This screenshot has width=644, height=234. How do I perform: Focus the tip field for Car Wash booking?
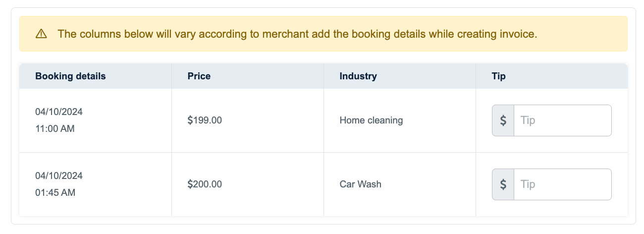[562, 184]
